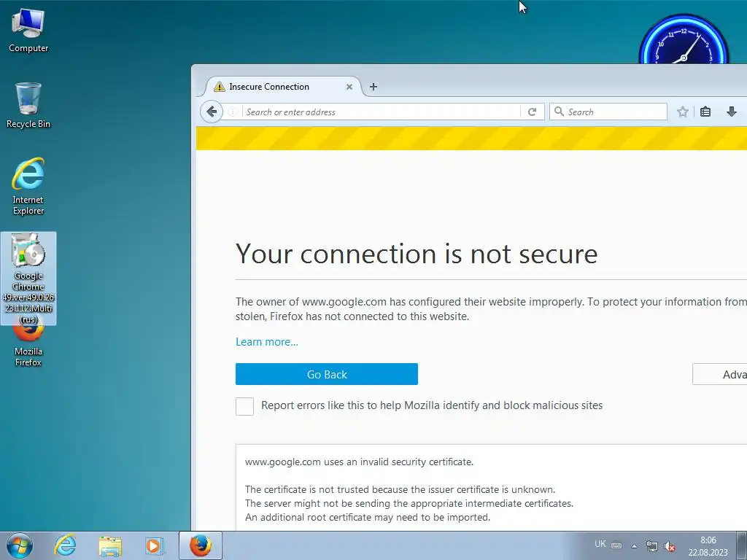
Task: Open the Learn more link
Action: point(267,342)
